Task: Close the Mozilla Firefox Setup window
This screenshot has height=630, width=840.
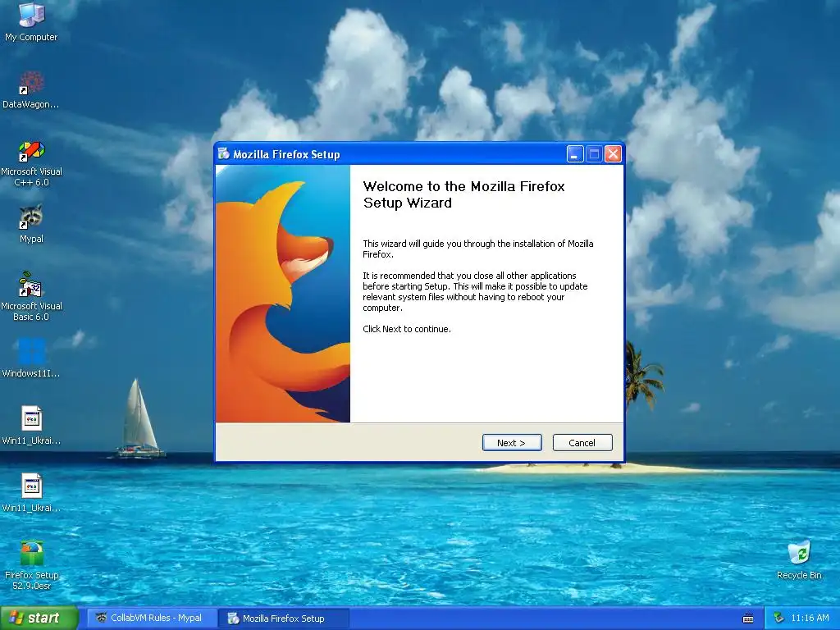Action: 613,154
